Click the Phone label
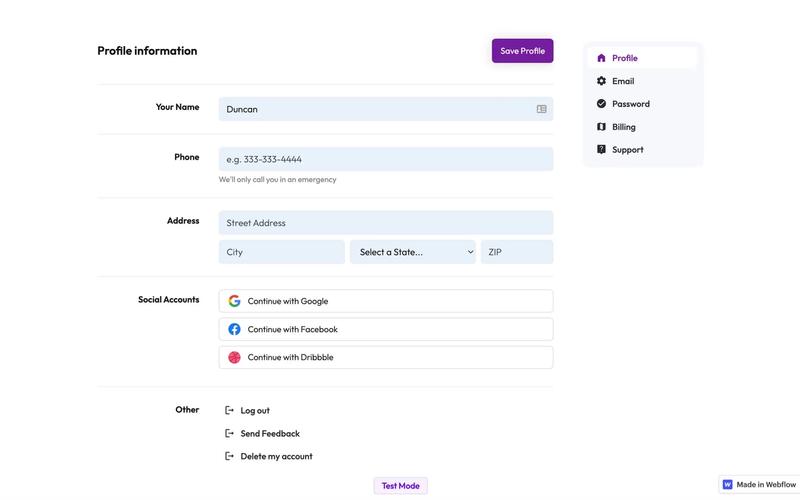800x500 pixels. (187, 157)
